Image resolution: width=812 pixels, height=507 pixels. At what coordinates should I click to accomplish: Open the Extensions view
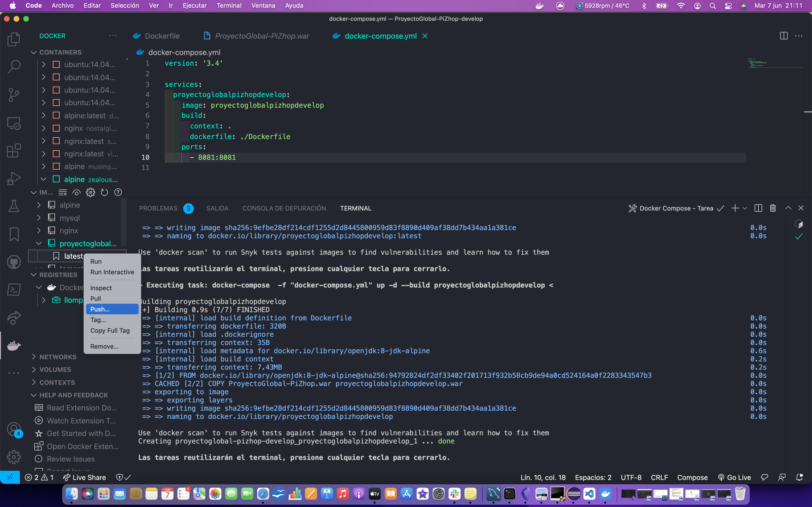(x=14, y=151)
